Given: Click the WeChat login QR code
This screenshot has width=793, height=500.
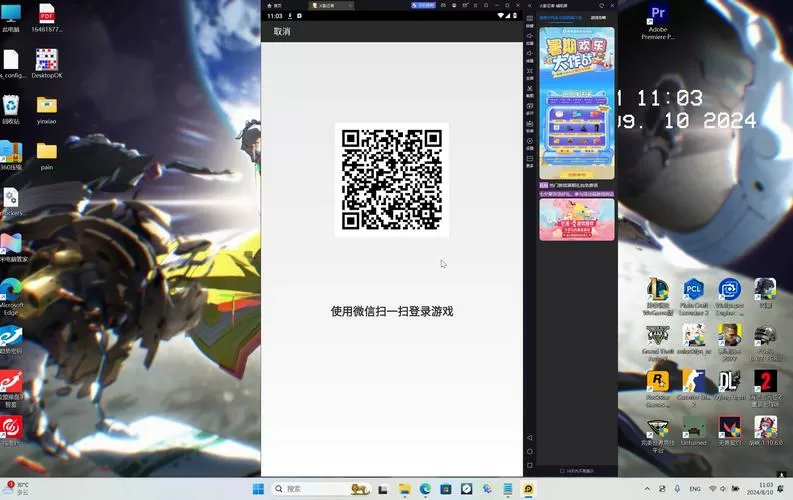Looking at the screenshot, I should pos(392,179).
